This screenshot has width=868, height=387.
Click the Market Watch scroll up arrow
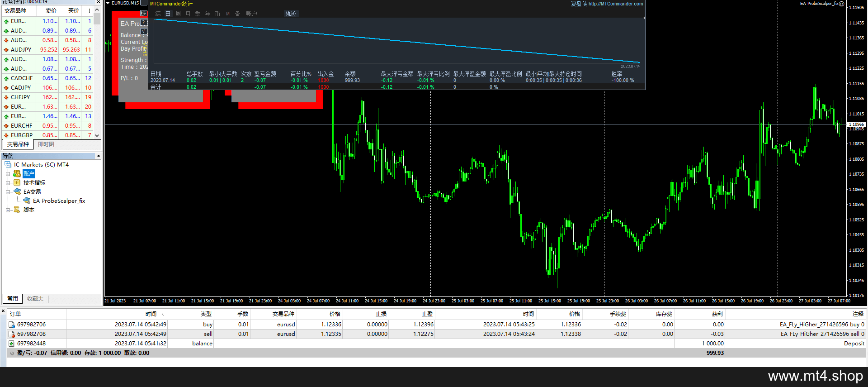pyautogui.click(x=97, y=10)
